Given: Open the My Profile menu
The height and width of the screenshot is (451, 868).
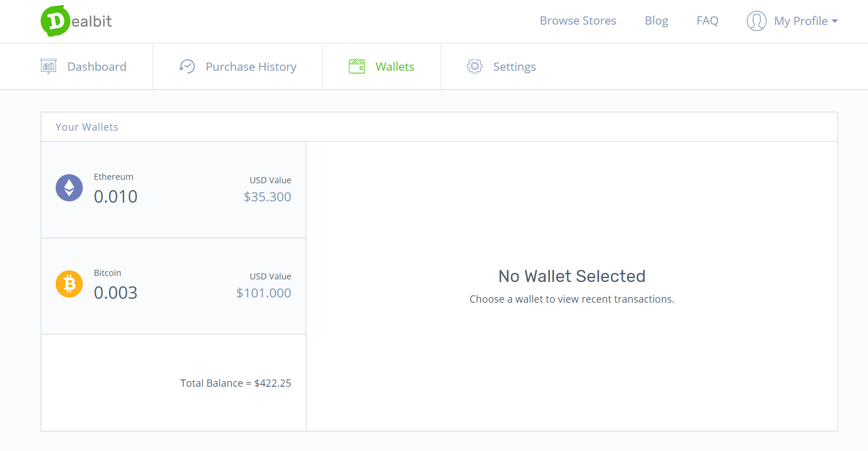Looking at the screenshot, I should point(801,21).
